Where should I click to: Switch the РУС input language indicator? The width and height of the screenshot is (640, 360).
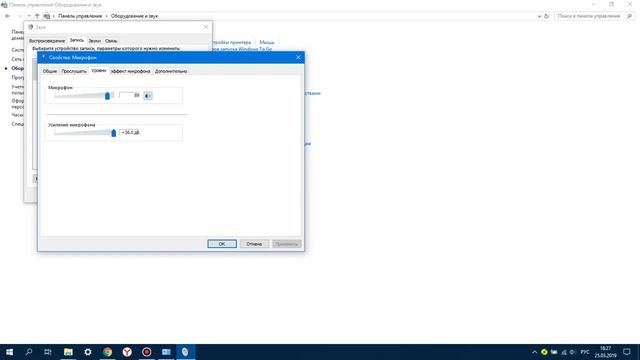585,352
